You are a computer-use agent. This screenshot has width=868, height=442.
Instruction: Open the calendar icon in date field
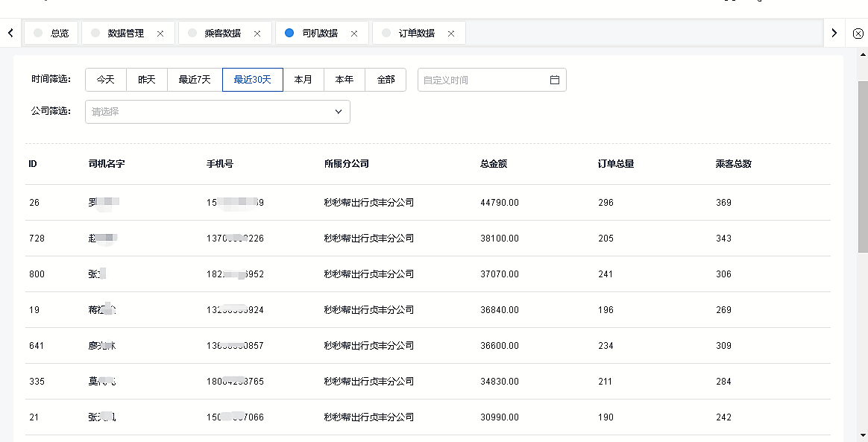click(555, 80)
